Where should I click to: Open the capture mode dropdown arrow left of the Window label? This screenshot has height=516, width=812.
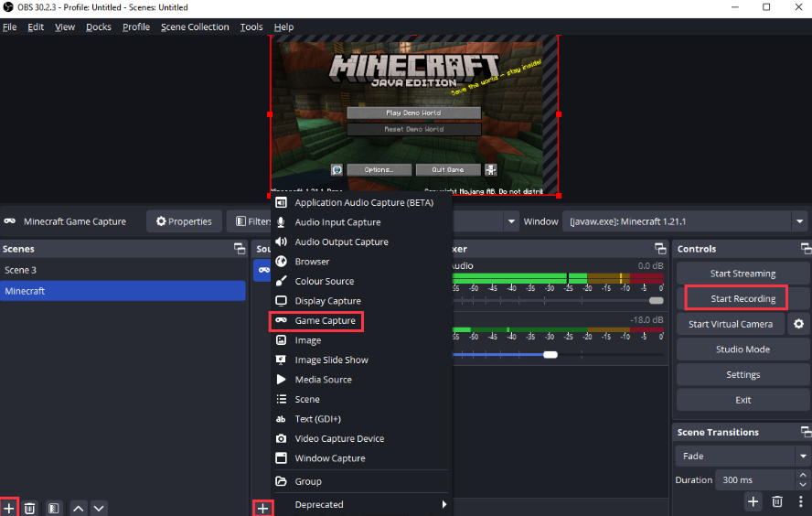511,221
